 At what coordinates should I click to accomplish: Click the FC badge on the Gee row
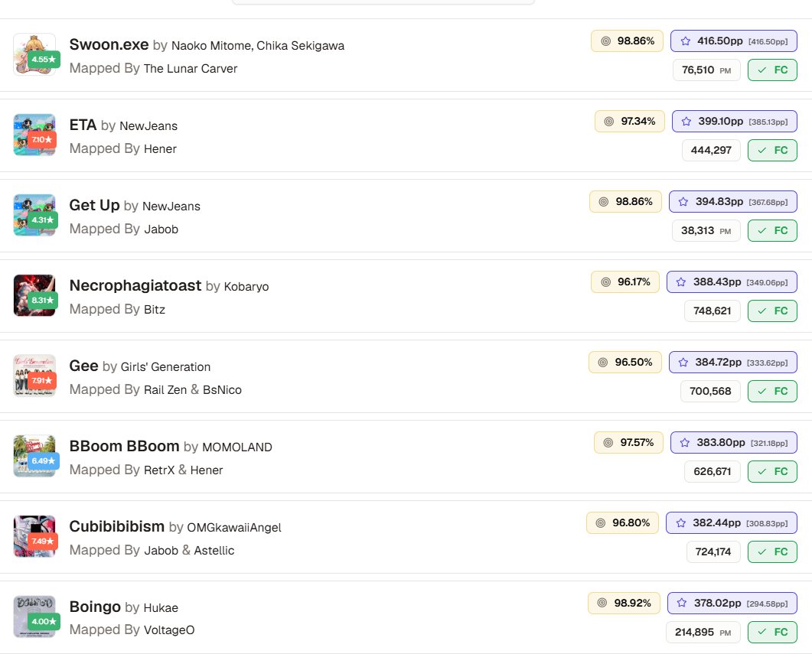pos(772,391)
